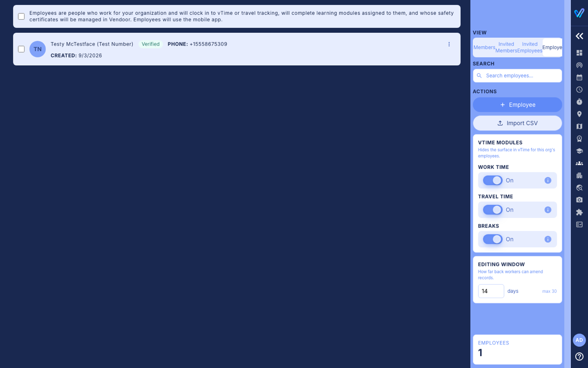The height and width of the screenshot is (368, 588).
Task: Show info for the Work Time module
Action: click(x=548, y=180)
